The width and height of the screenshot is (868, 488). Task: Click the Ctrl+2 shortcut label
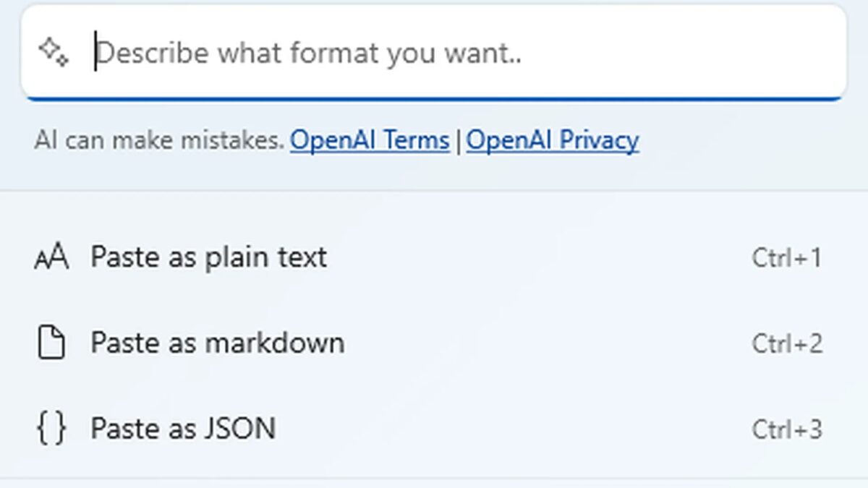[x=786, y=343]
